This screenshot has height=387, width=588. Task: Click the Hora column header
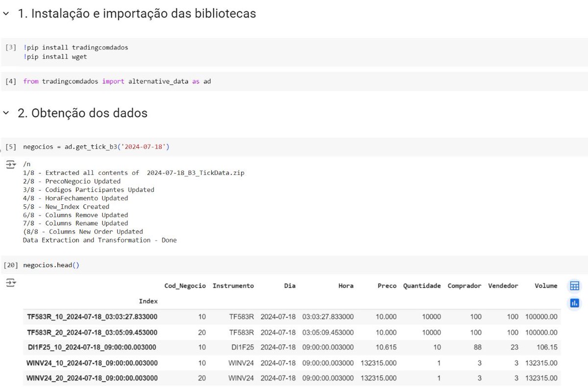click(x=345, y=286)
